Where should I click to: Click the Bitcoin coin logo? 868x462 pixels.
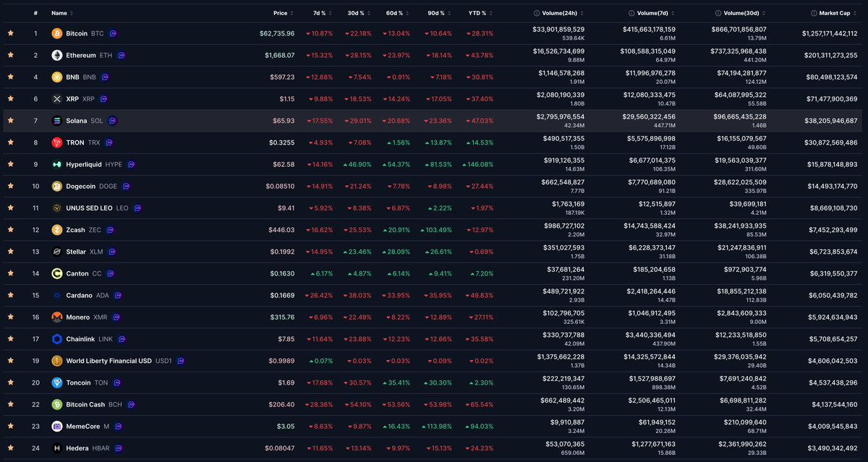pyautogui.click(x=57, y=33)
